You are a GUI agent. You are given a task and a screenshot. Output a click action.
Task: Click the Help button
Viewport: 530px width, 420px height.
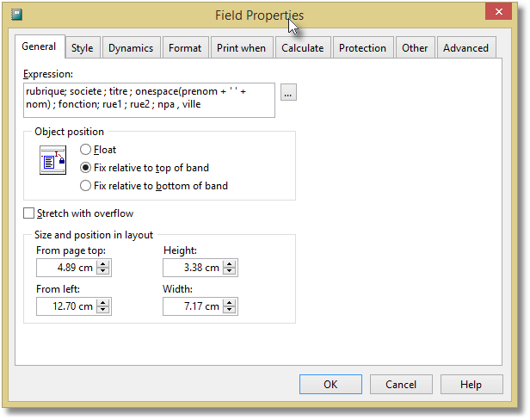pos(471,385)
